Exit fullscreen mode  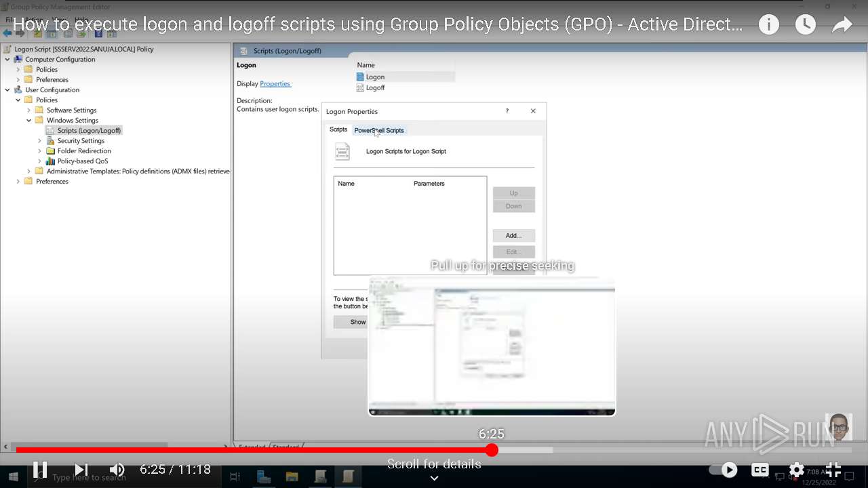(833, 469)
